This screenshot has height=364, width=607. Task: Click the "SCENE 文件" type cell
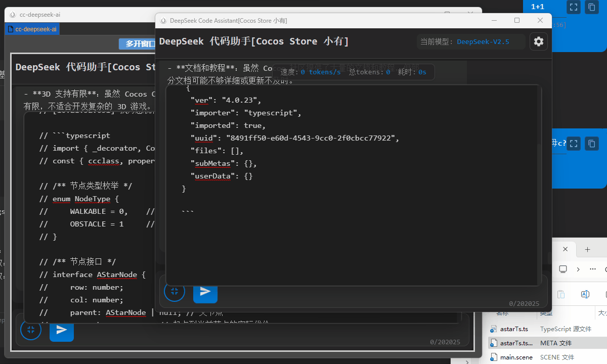[557, 357]
